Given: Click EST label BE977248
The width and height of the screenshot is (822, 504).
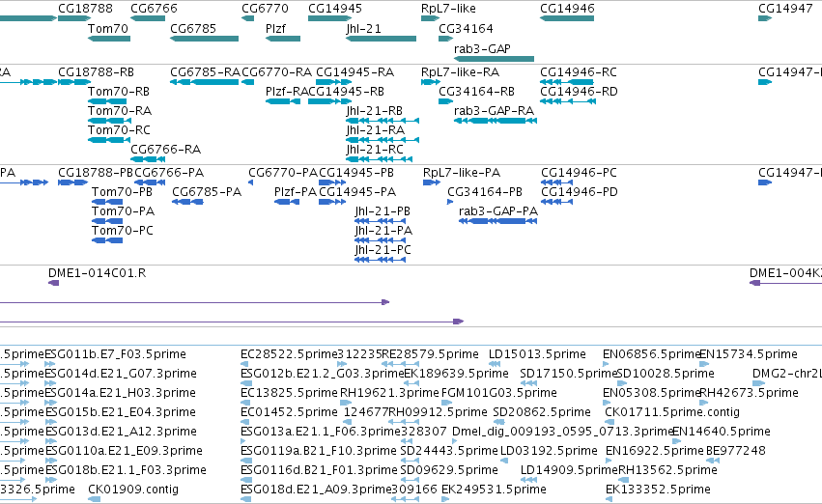Looking at the screenshot, I should pos(736,451).
